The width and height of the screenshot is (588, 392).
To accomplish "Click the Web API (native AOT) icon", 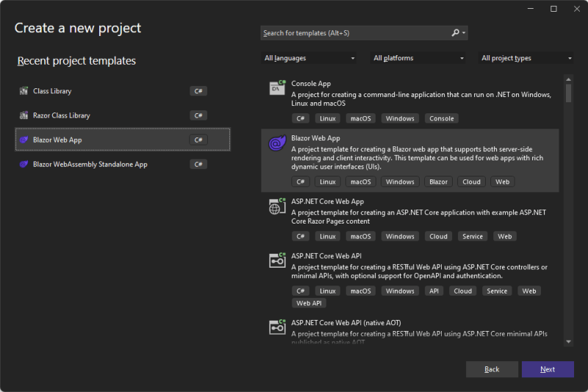I will point(277,327).
